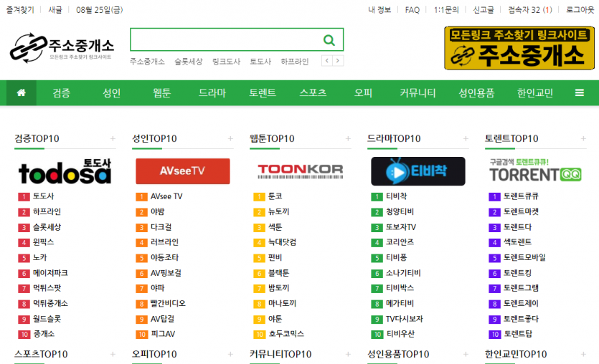
Task: Open rank 10 호두코믹스 entry
Action: [286, 334]
